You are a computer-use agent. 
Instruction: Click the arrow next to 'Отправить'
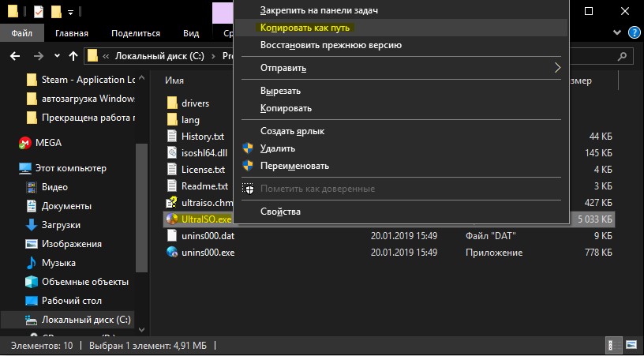557,68
